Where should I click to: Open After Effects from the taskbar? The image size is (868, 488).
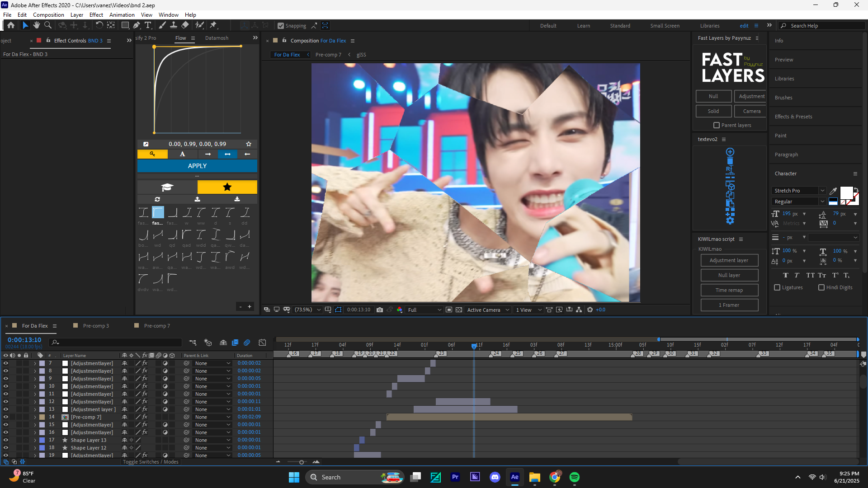[x=515, y=477]
